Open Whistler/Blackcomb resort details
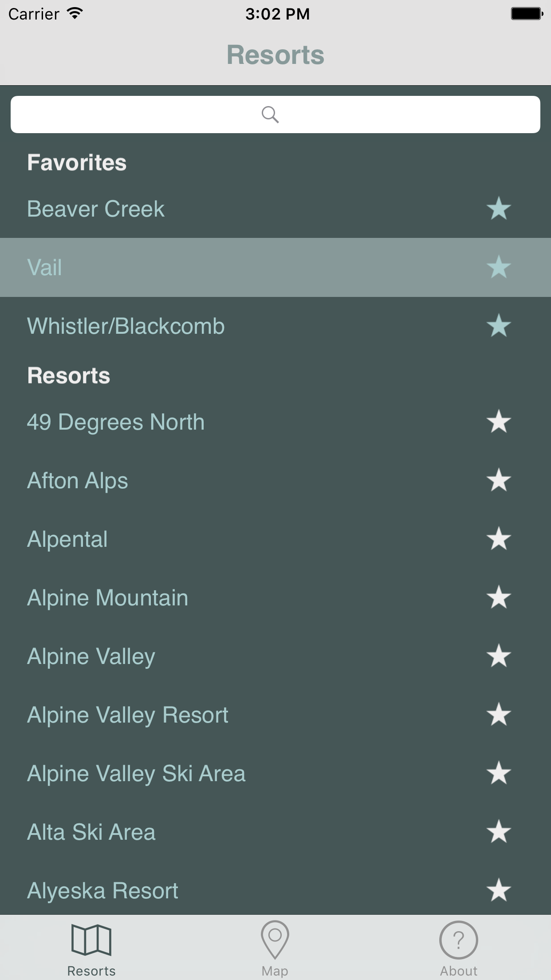This screenshot has width=551, height=980. pos(126,326)
